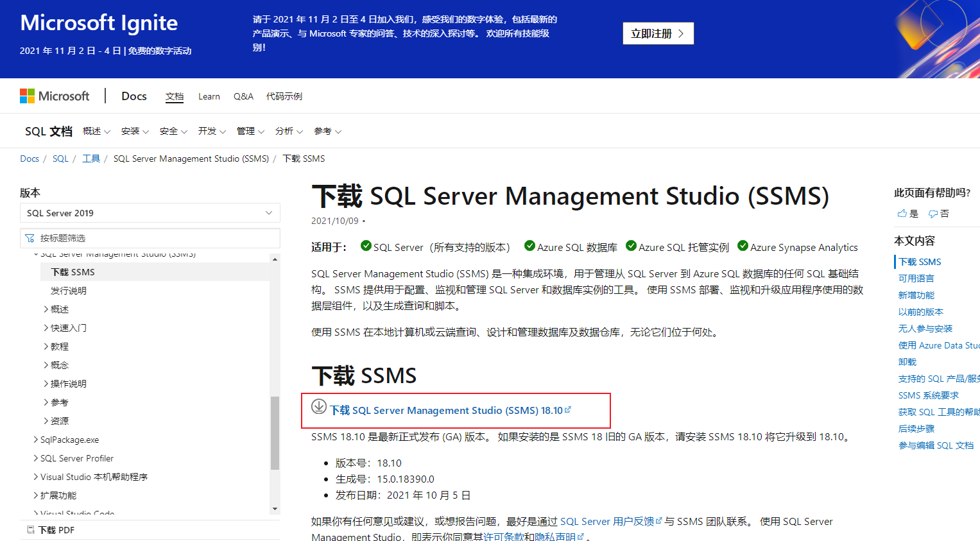Click the Docs brand link

click(134, 96)
